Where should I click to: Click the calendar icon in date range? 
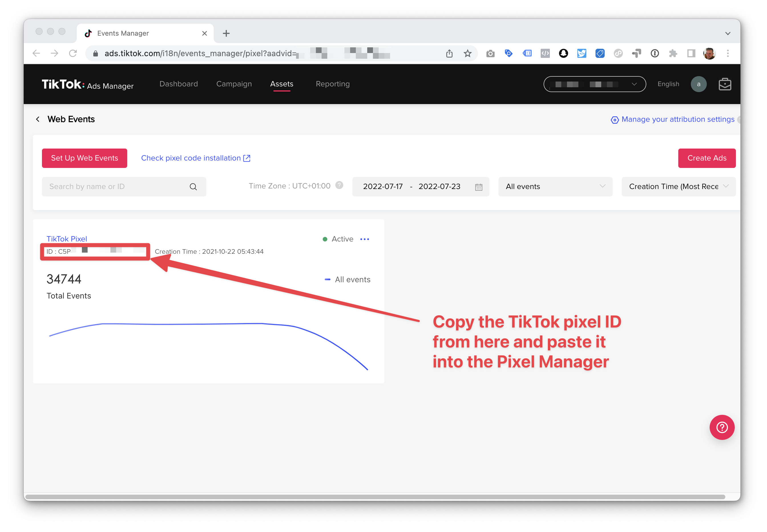click(x=479, y=187)
